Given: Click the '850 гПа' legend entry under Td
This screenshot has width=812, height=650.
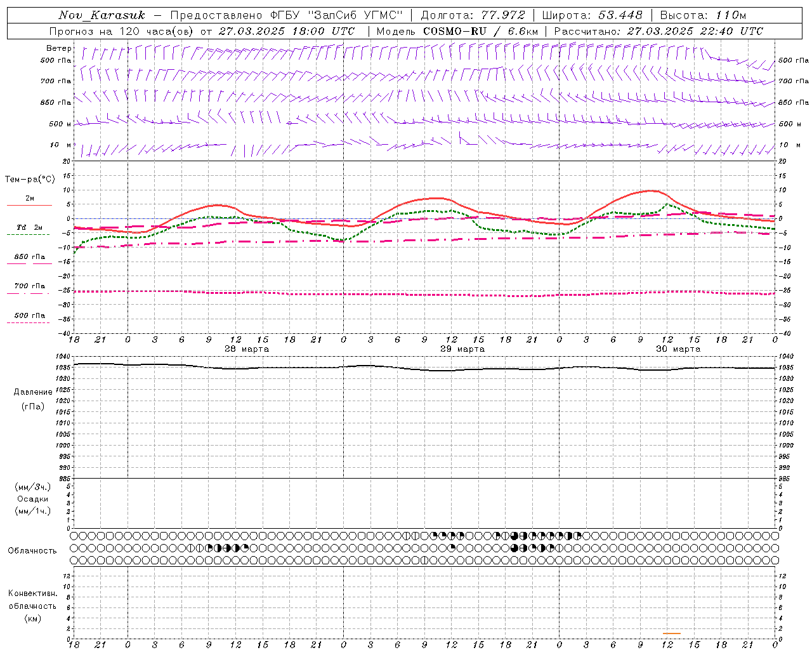Looking at the screenshot, I should pos(30,257).
